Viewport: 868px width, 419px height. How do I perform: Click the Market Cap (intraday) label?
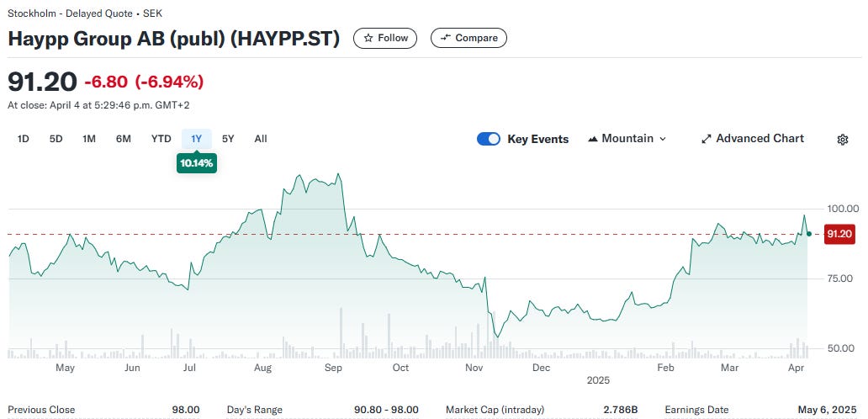pyautogui.click(x=495, y=410)
